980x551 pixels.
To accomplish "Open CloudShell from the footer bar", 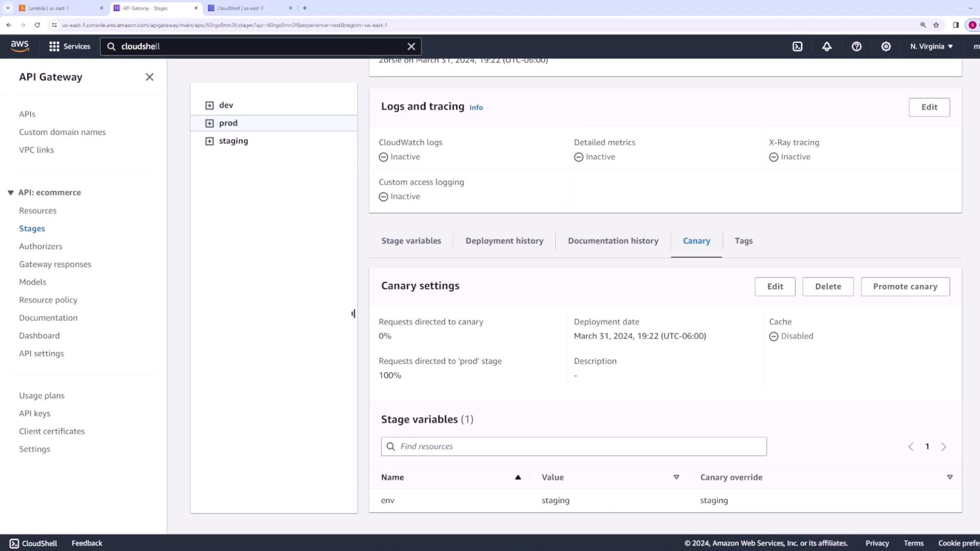I will point(34,543).
